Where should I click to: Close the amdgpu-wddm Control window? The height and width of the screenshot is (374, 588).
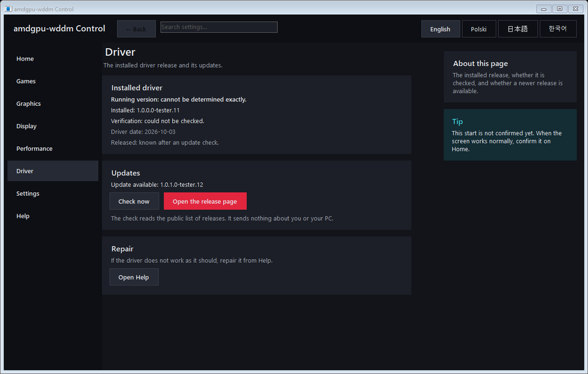point(576,9)
